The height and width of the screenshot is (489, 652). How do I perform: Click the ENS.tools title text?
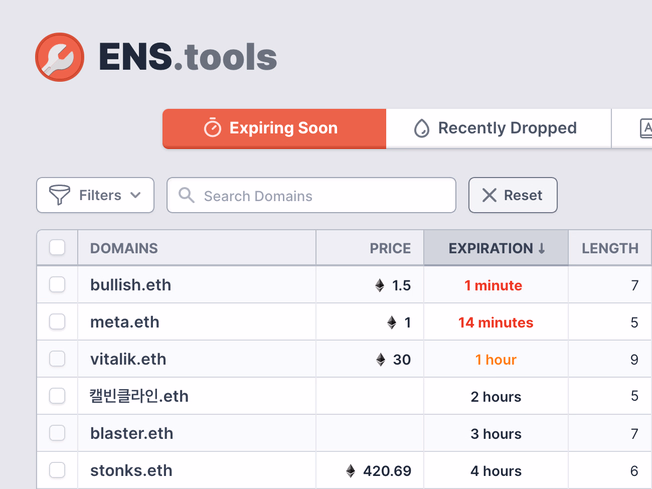[188, 57]
